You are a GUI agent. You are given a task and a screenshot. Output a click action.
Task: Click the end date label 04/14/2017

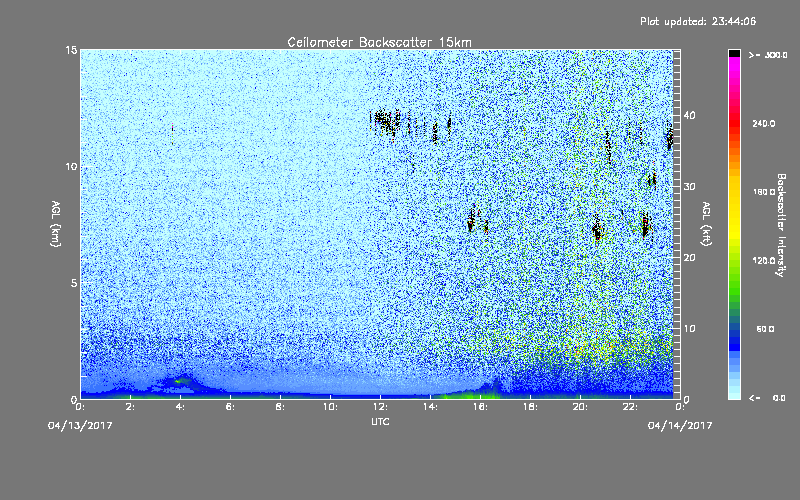(680, 426)
